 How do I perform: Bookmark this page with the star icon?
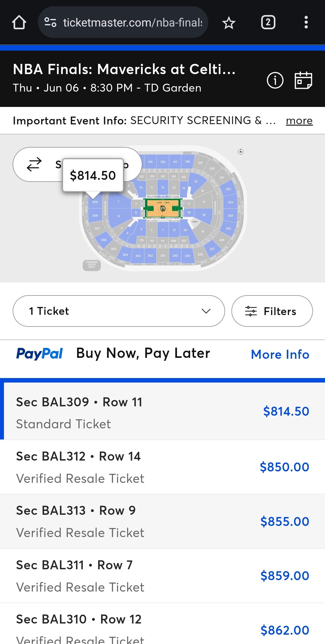point(229,23)
